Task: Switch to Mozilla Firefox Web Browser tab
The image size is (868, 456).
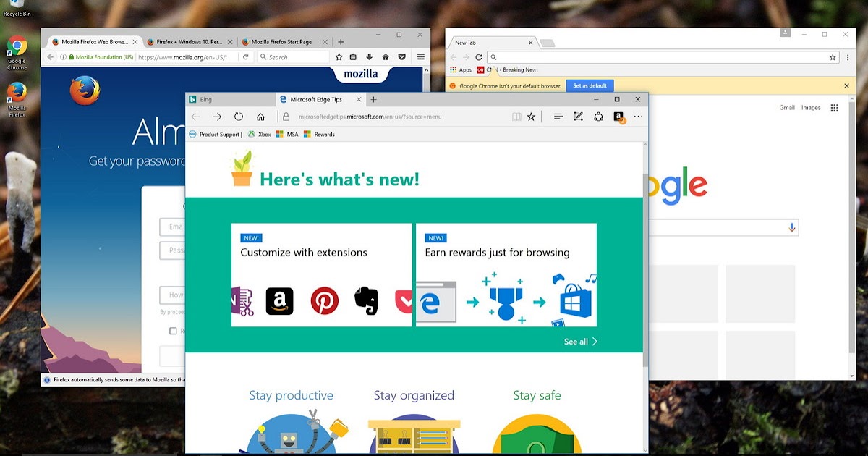Action: tap(93, 42)
